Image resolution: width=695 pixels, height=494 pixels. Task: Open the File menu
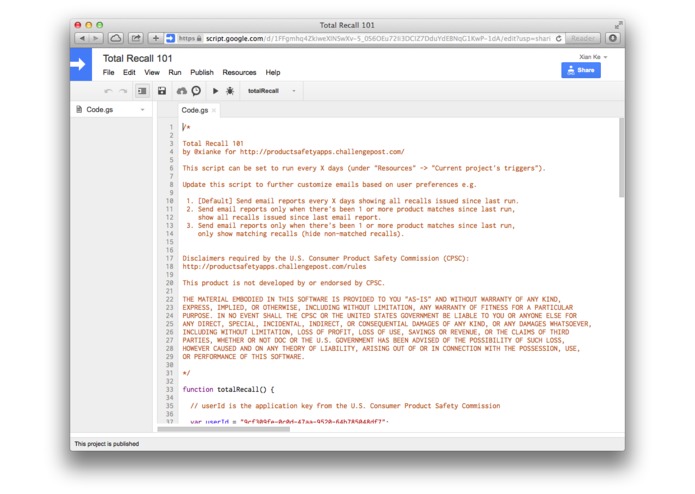[109, 72]
